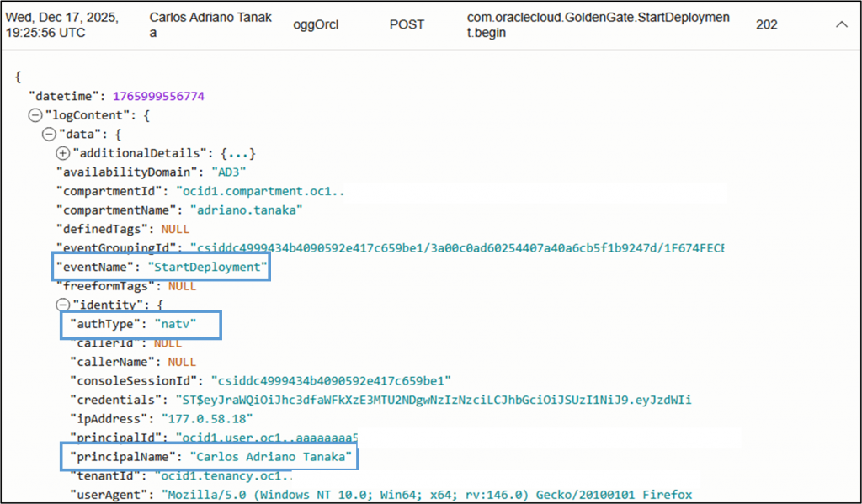The image size is (862, 504).
Task: Click the POST method cell in row
Action: coord(407,25)
